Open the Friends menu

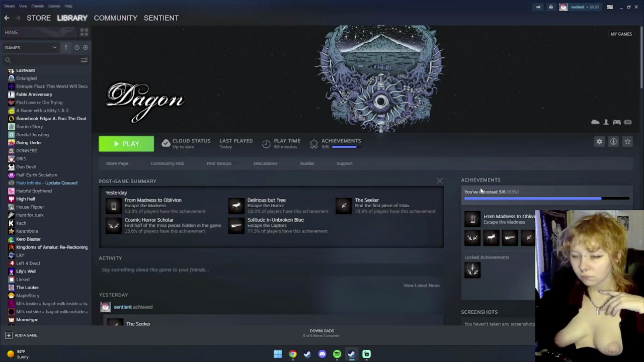click(x=37, y=6)
